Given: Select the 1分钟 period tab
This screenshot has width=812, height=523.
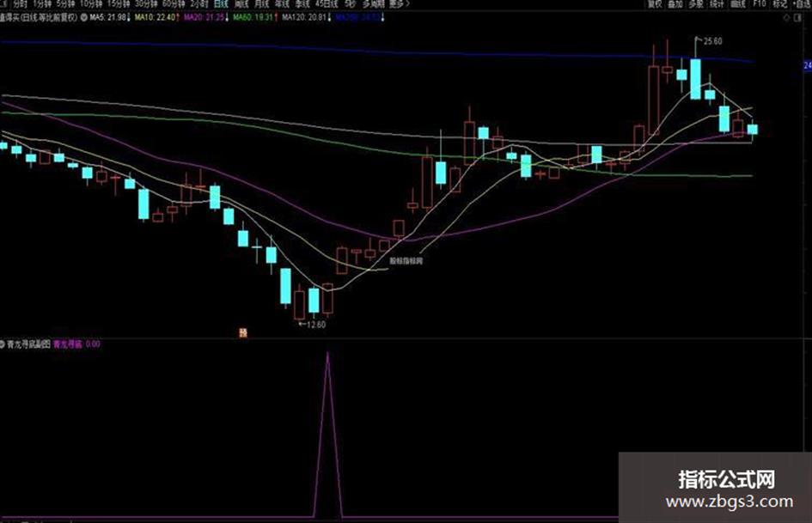Looking at the screenshot, I should [x=42, y=3].
